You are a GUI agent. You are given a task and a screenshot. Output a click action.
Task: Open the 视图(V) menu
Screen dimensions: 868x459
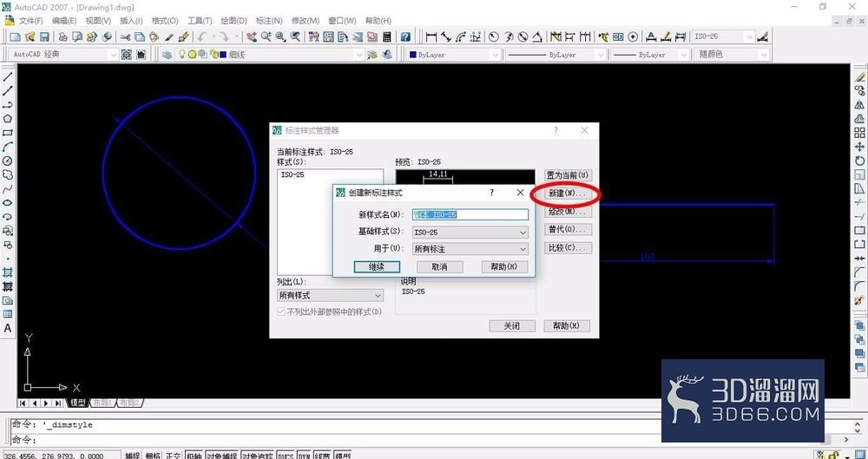tap(98, 21)
